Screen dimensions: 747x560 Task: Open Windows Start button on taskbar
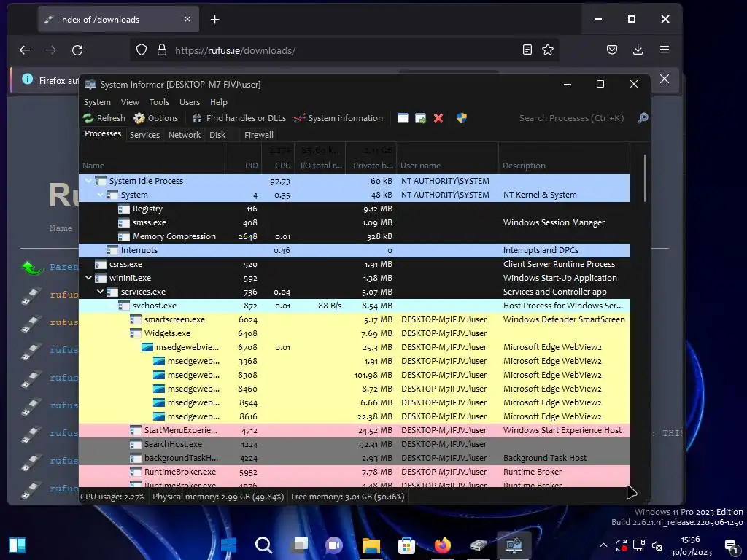pos(228,545)
